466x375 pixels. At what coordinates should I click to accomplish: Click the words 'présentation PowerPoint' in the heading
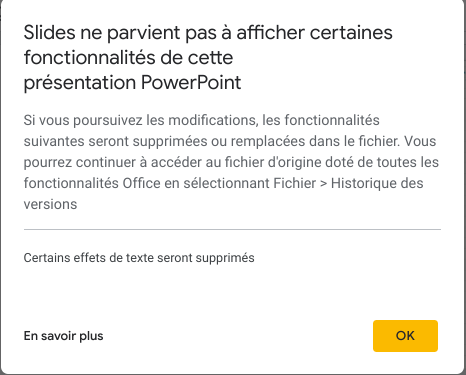pyautogui.click(x=132, y=83)
